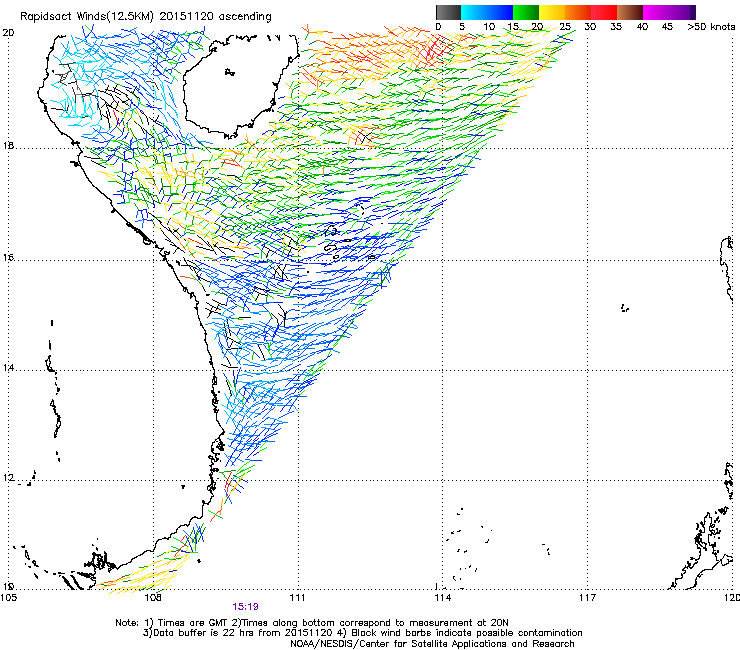Click the green 15–20 knots legend swatch
Image resolution: width=740 pixels, height=650 pixels.
(526, 12)
